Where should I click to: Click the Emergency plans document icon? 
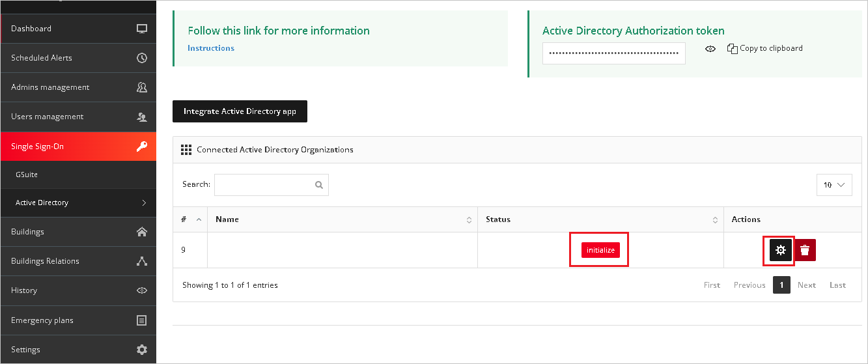pyautogui.click(x=142, y=320)
